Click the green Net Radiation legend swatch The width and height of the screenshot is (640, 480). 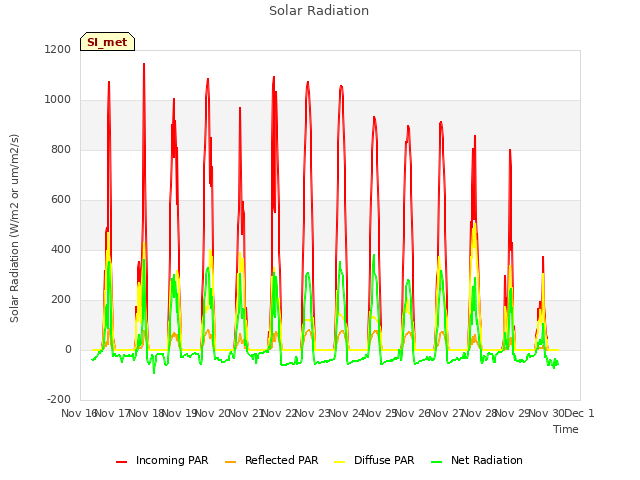437,462
